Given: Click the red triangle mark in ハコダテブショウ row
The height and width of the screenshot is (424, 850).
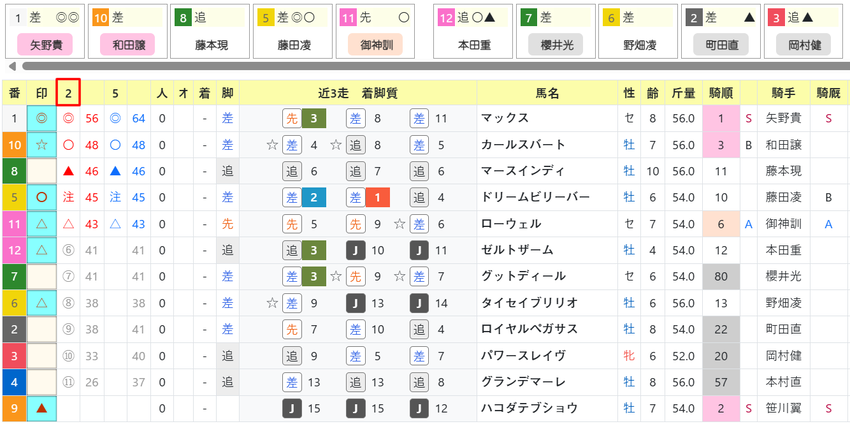Looking at the screenshot, I should tap(42, 409).
